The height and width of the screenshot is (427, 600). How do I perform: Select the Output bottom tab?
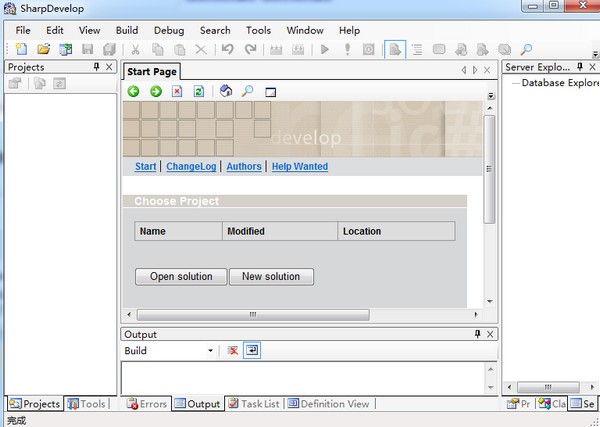tap(198, 404)
